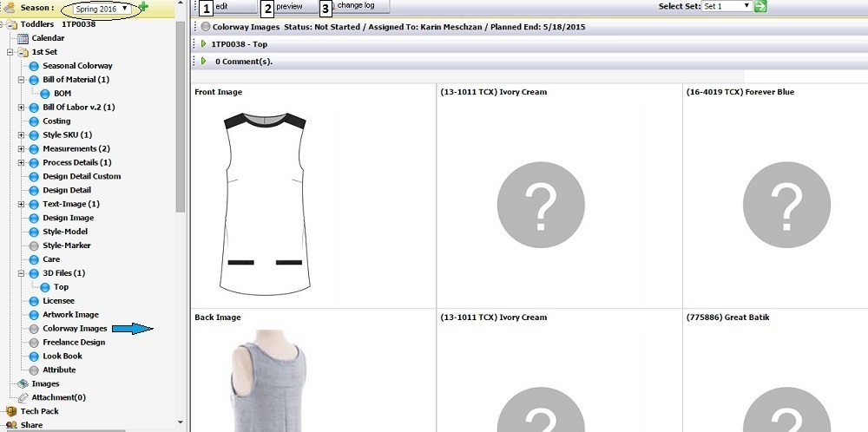Open Design Detail Custom
The height and width of the screenshot is (432, 868).
[82, 176]
